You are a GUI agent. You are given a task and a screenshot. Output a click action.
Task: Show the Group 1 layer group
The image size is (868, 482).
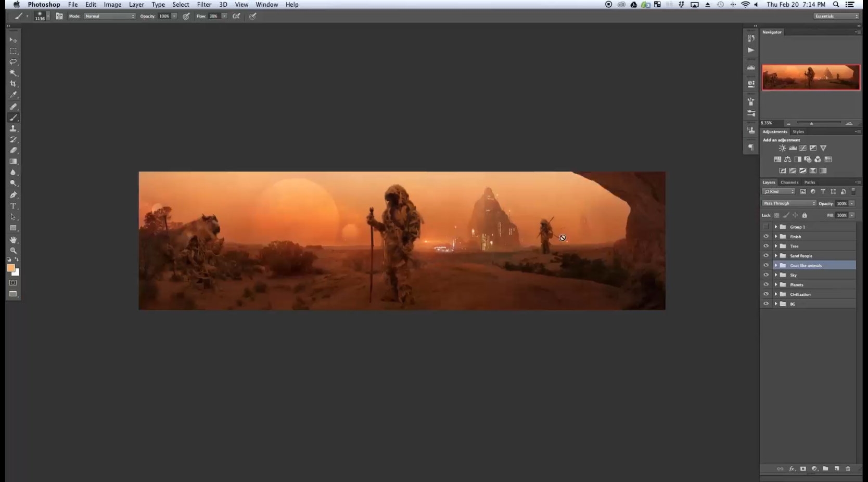tap(766, 227)
